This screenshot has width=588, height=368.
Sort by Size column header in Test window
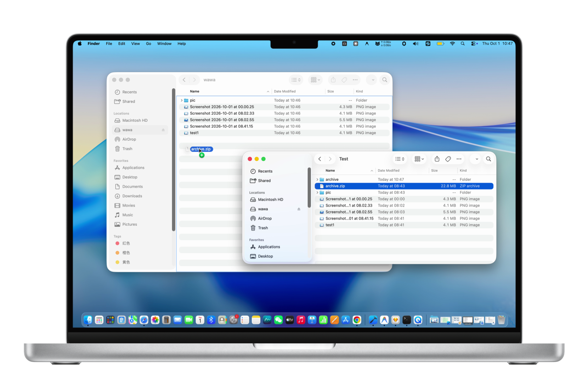coord(434,171)
